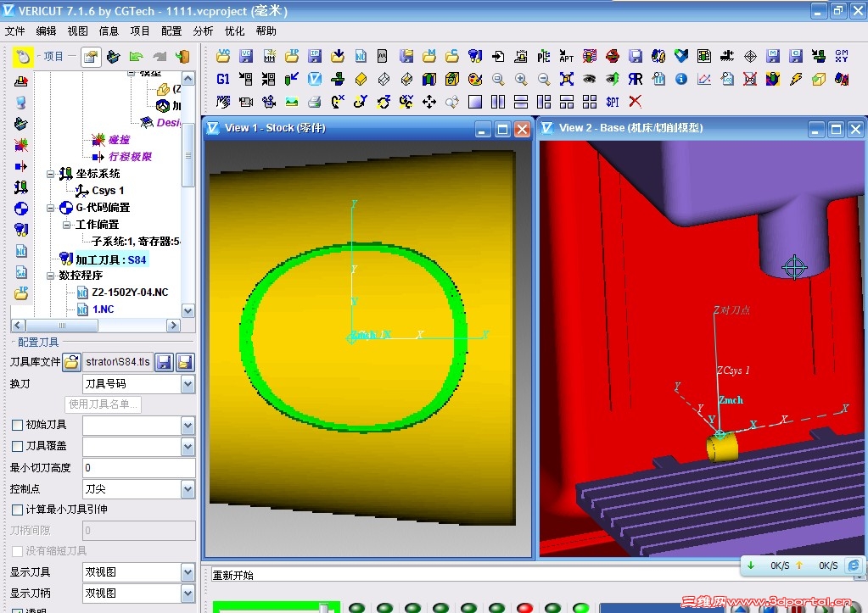Open the 视图 menu

(77, 31)
